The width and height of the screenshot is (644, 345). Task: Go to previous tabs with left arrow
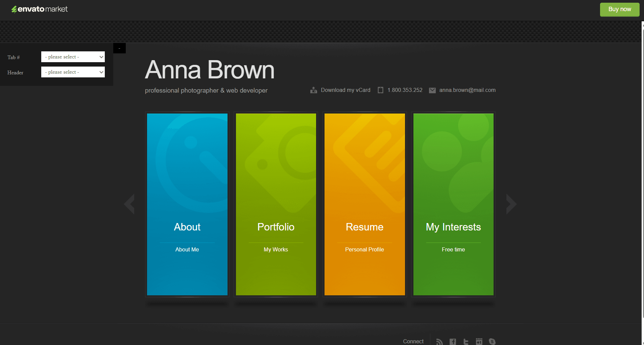129,204
